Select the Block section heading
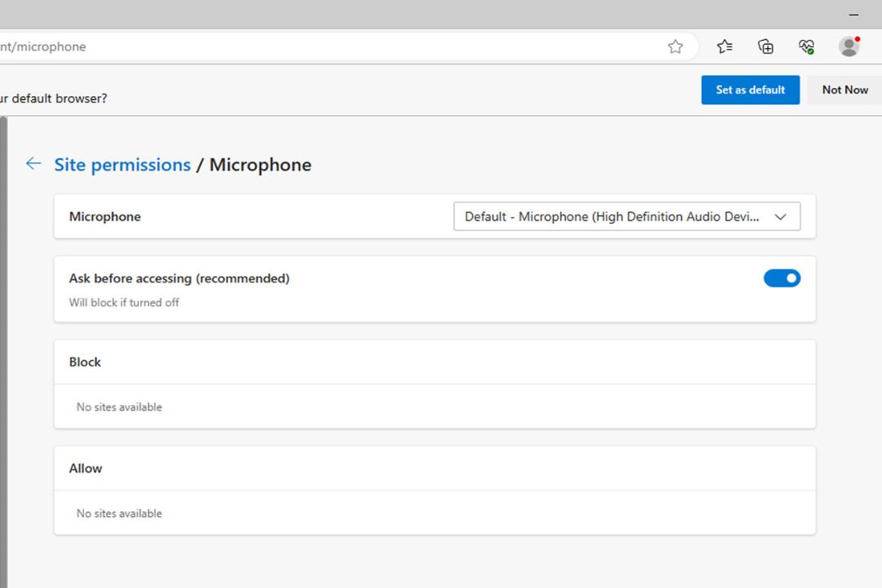 coord(85,362)
